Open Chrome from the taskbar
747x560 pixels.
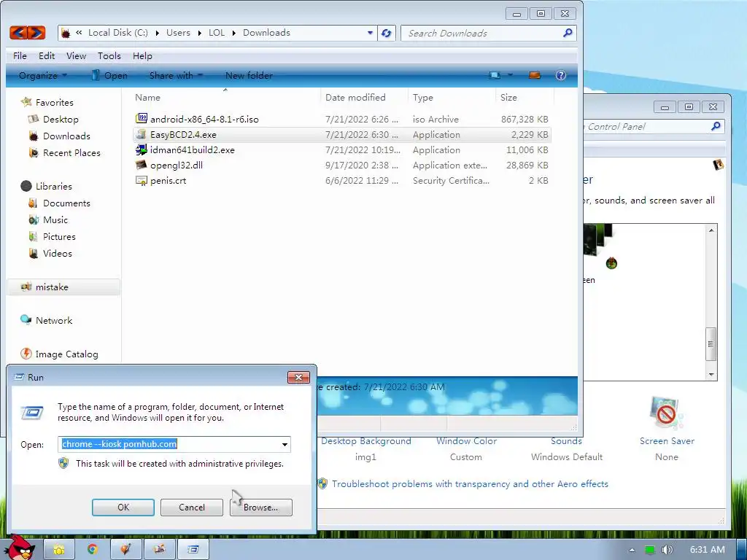point(93,549)
